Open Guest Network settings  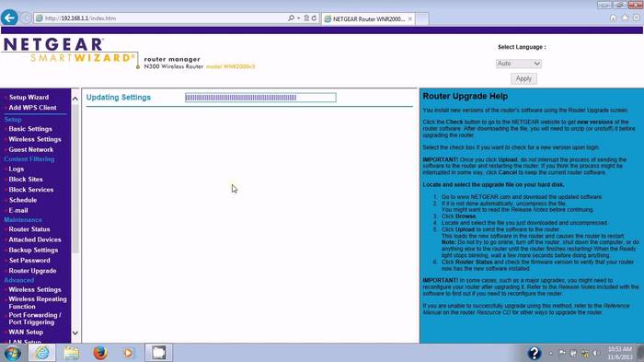point(30,149)
